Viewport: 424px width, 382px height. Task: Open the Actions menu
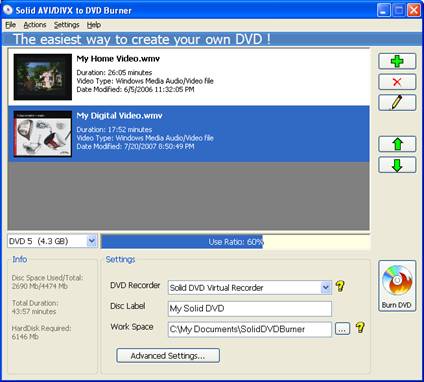35,25
